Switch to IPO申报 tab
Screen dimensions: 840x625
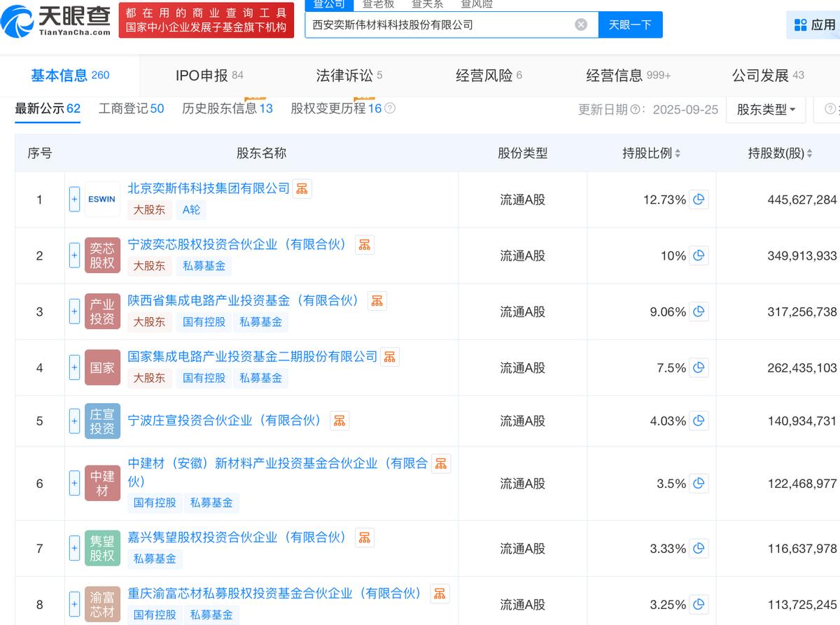[209, 75]
